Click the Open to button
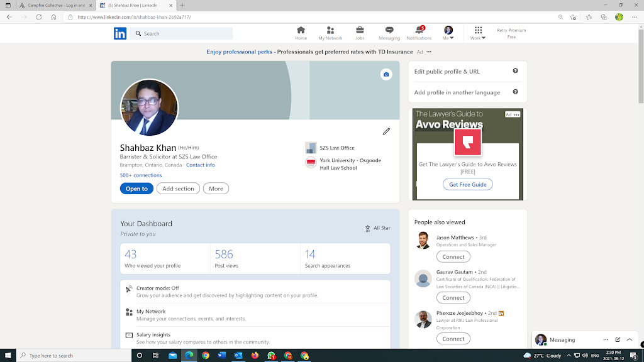The width and height of the screenshot is (644, 362). (x=136, y=189)
